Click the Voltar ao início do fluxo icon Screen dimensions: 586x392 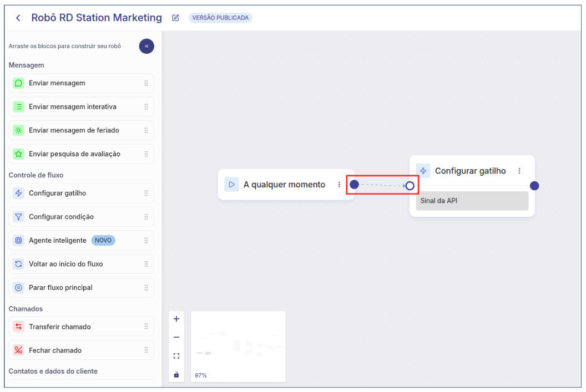18,264
